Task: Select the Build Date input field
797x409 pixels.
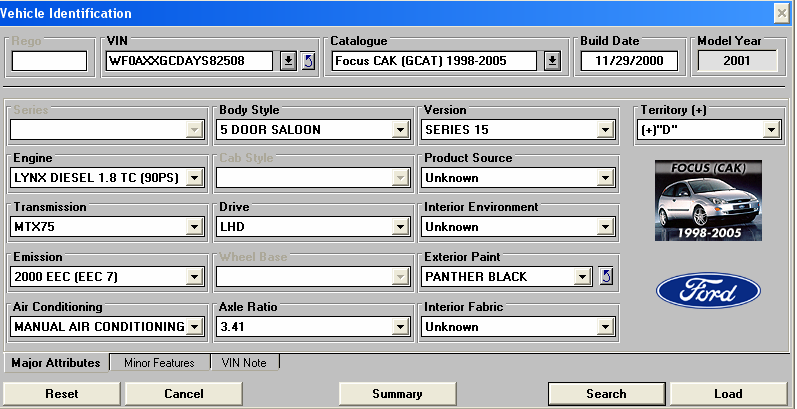Action: click(x=629, y=61)
